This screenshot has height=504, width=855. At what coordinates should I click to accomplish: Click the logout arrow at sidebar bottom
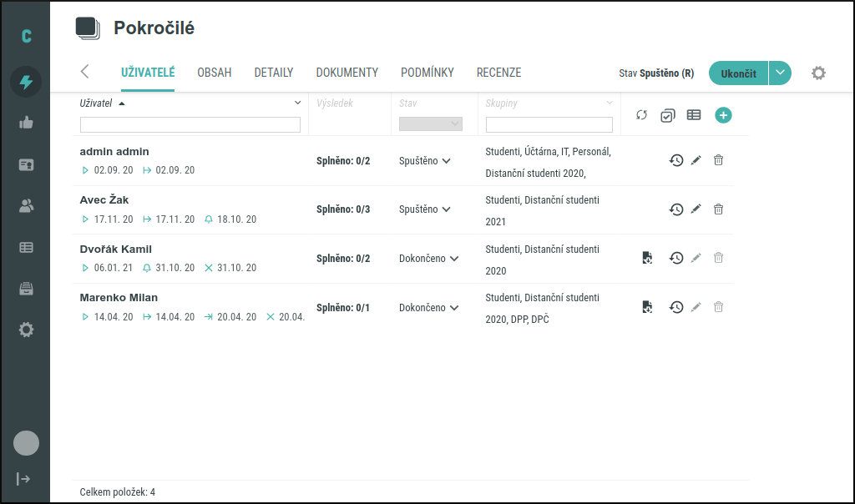24,478
